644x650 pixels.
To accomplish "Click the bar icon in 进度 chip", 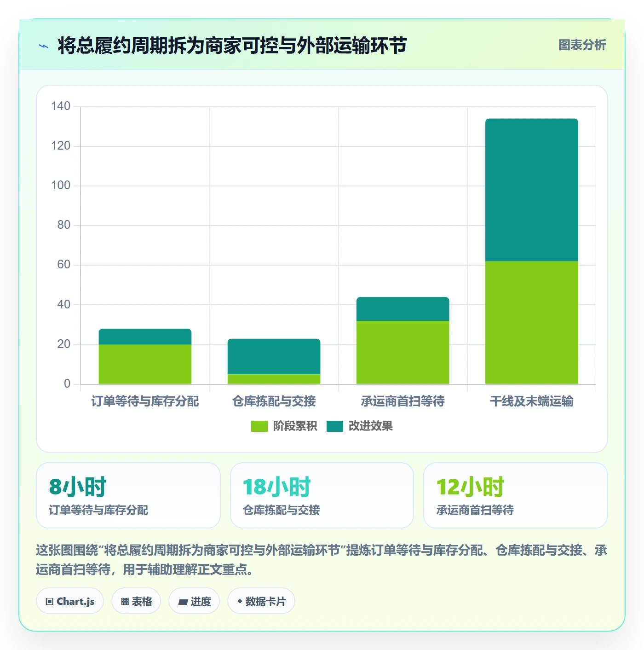I will 183,602.
